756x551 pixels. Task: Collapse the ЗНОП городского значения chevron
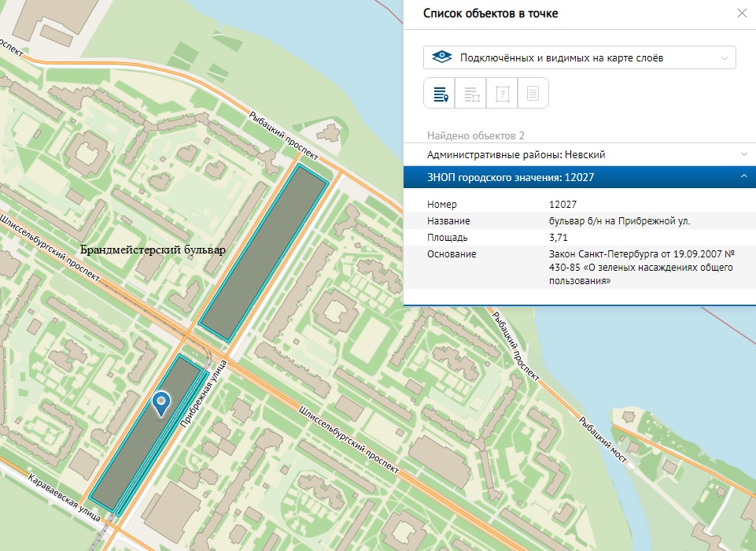(x=743, y=177)
